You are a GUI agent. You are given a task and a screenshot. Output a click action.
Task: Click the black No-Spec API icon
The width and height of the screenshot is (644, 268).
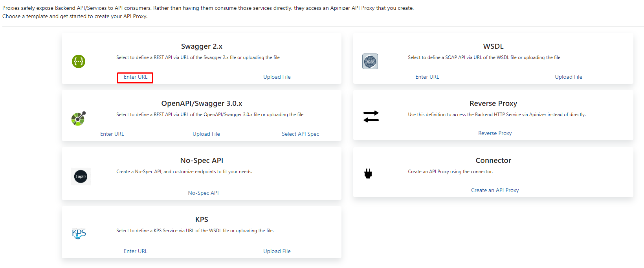[x=81, y=176]
